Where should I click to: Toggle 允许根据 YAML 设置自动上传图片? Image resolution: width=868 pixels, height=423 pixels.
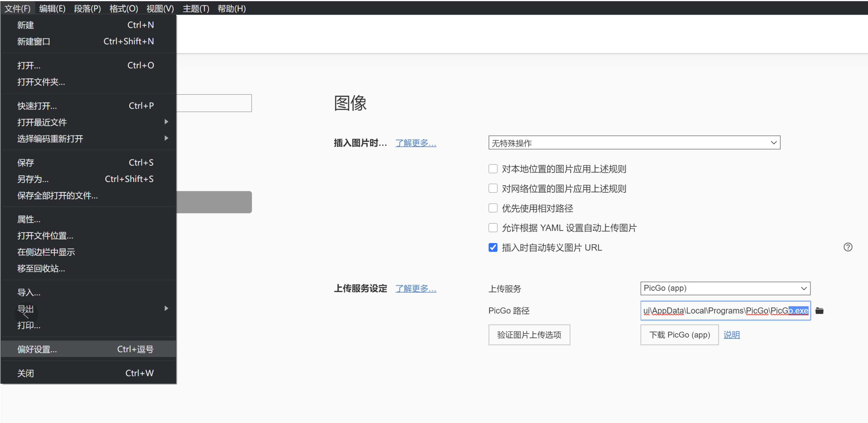pos(493,228)
